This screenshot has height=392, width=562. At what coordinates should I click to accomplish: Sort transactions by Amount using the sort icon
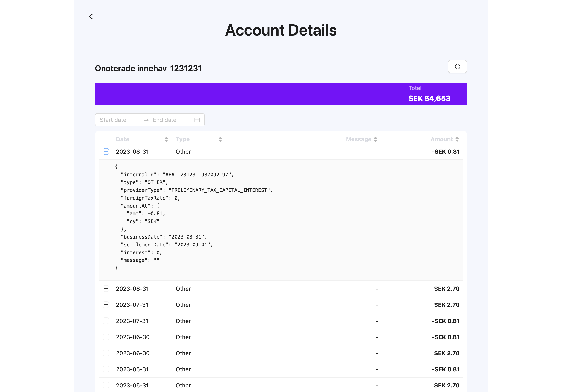click(457, 139)
